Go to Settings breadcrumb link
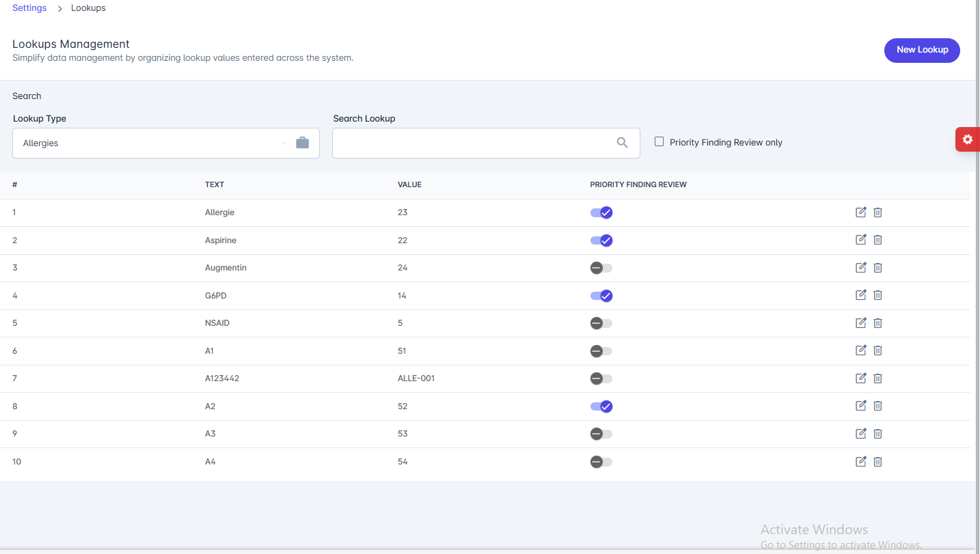Viewport: 980px width, 554px height. point(29,8)
